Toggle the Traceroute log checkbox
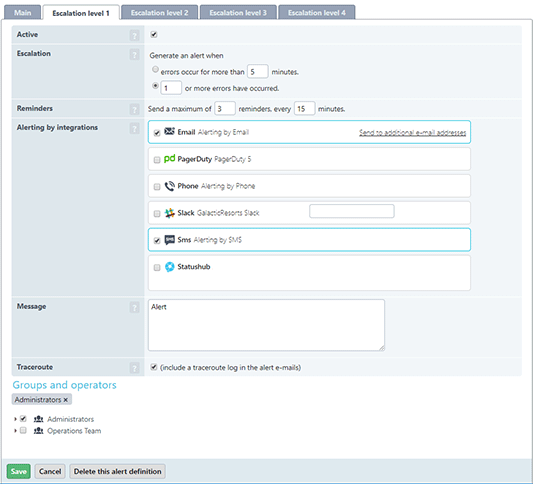 coord(154,367)
